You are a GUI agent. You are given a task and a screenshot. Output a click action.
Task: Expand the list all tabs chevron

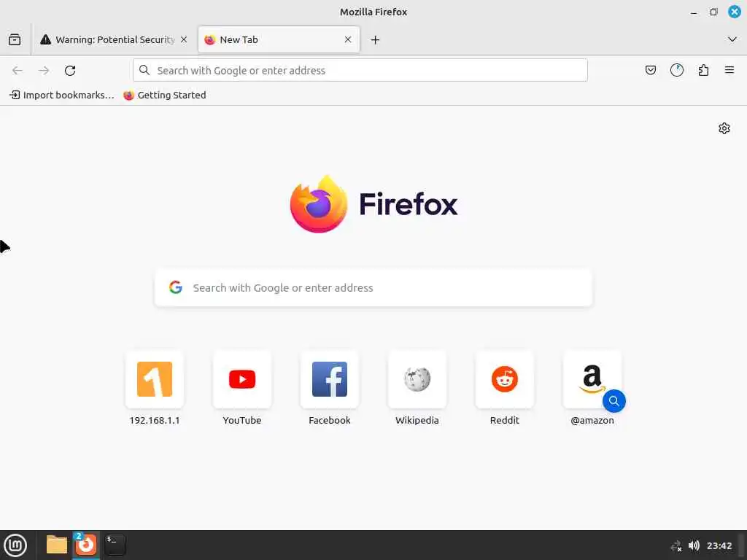[732, 39]
